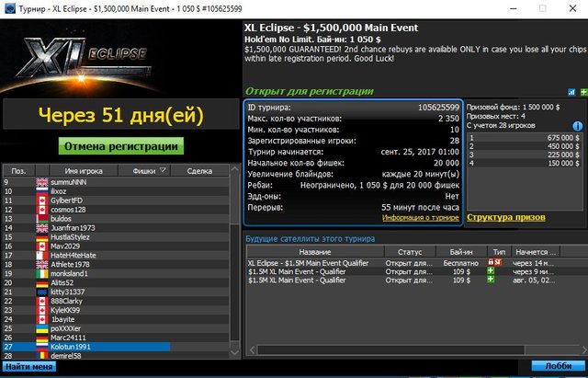Click the flag beside Kolotun1991

pyautogui.click(x=42, y=347)
